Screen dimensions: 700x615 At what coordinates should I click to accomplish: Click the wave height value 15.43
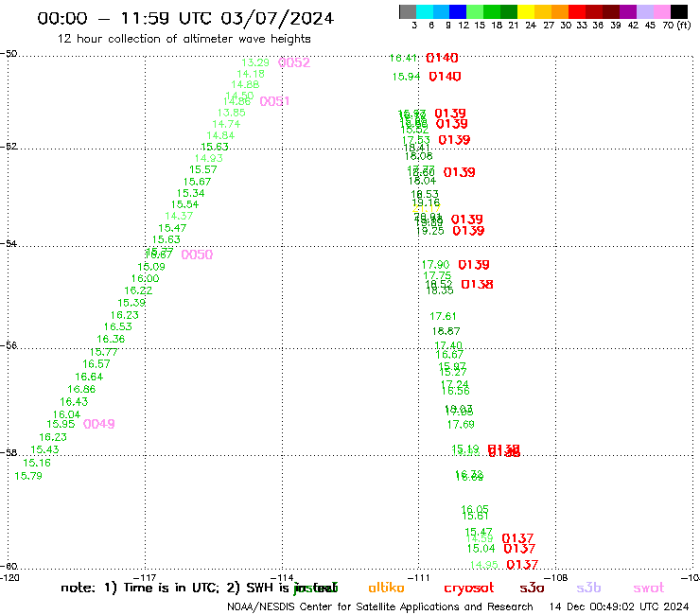pyautogui.click(x=44, y=449)
